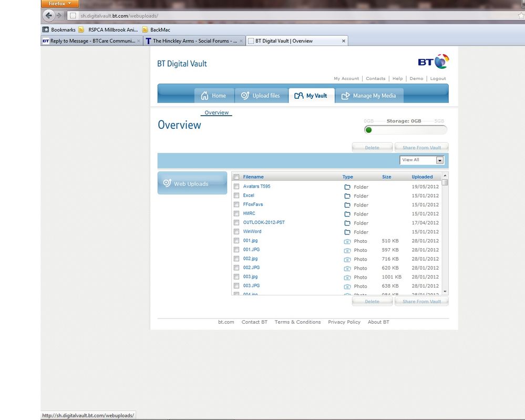
Task: Click the page icon in address bar
Action: pyautogui.click(x=73, y=15)
